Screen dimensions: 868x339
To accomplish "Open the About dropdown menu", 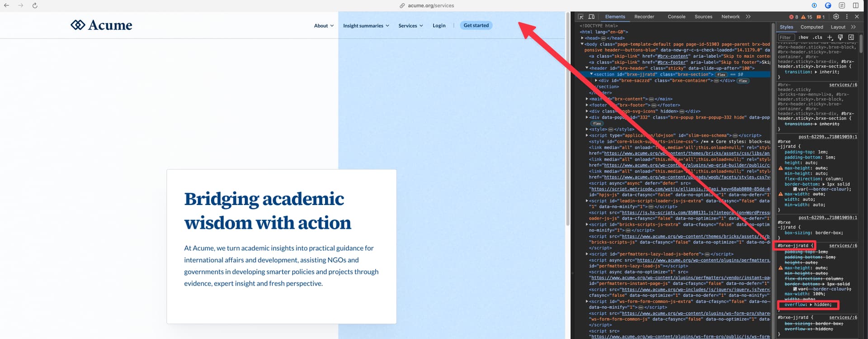I will click(324, 26).
